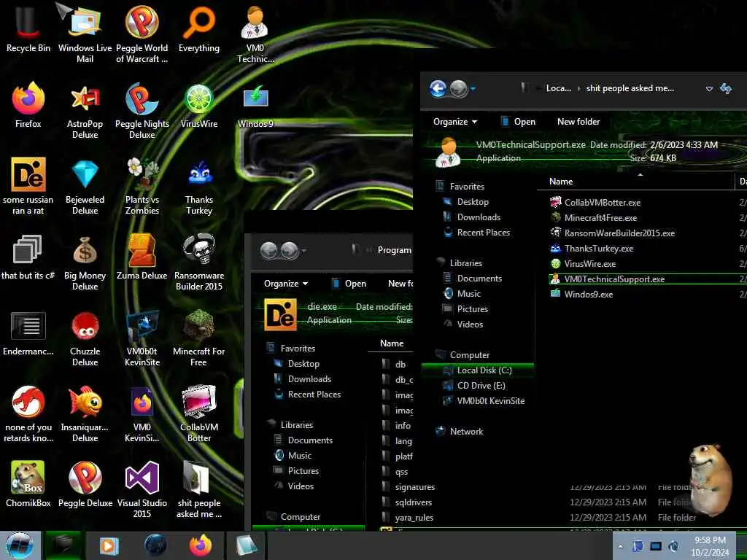Open Recent Places in front Explorer sidebar
The height and width of the screenshot is (560, 747).
pyautogui.click(x=483, y=233)
